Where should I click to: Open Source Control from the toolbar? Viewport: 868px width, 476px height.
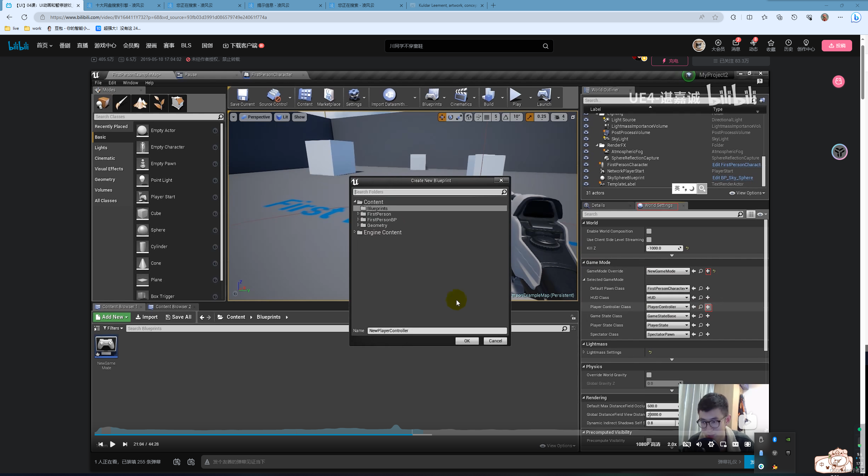click(273, 97)
